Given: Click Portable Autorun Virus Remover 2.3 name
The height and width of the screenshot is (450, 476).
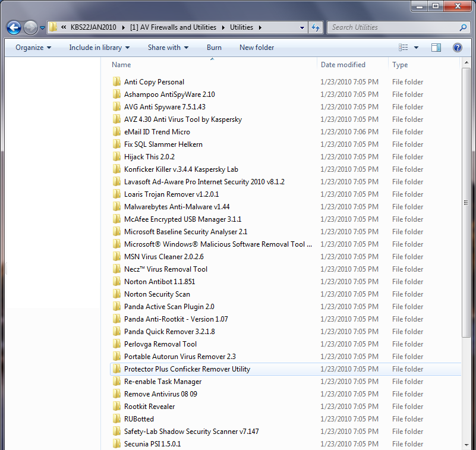Looking at the screenshot, I should click(179, 357).
